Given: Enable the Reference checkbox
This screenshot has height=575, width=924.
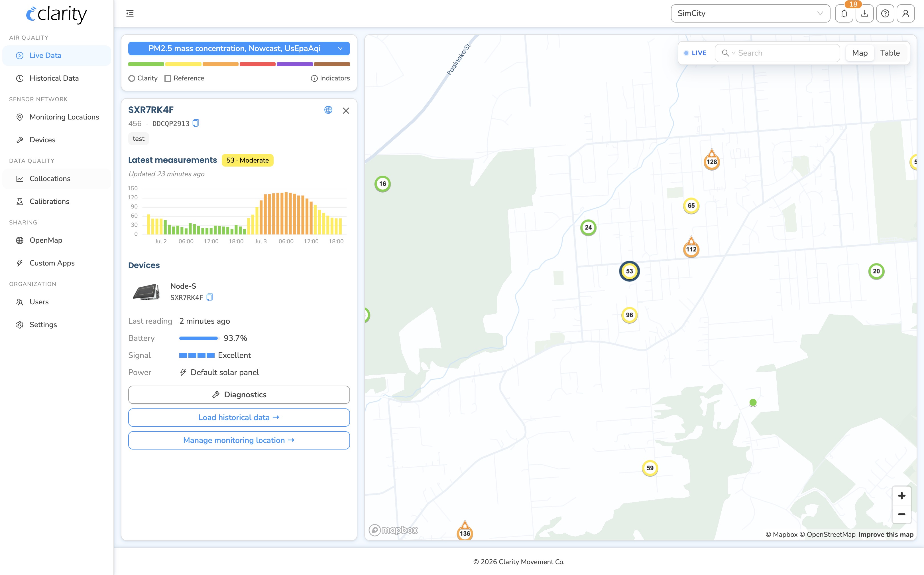Looking at the screenshot, I should click(184, 78).
